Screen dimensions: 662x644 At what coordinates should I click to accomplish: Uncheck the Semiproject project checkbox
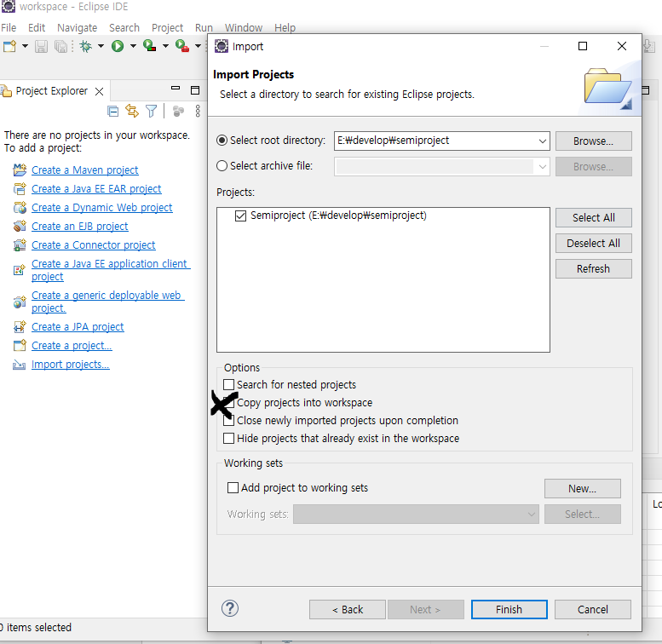240,216
